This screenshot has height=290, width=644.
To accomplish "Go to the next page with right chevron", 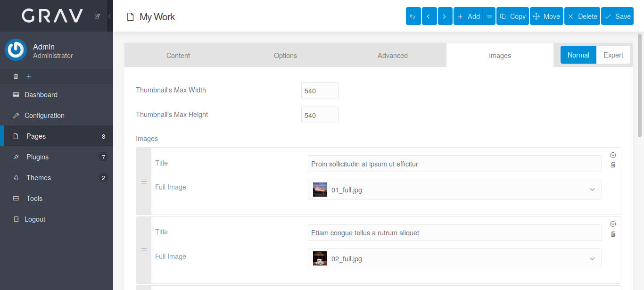I will click(x=445, y=17).
